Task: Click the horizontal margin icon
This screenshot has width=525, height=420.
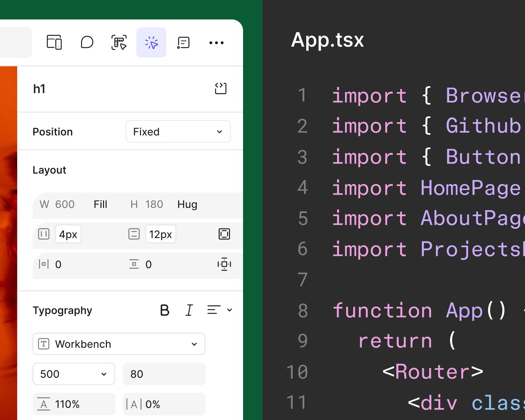Action: point(44,264)
